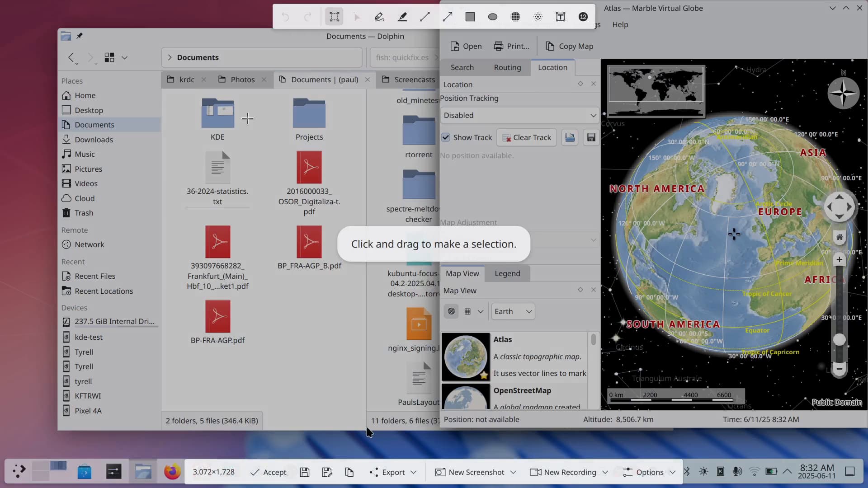Select the Rectangle shape annotation tool

tap(470, 17)
